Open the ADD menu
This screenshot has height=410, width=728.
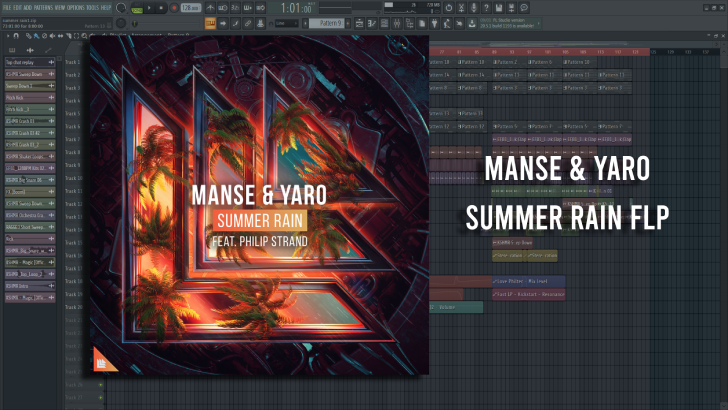(x=28, y=8)
